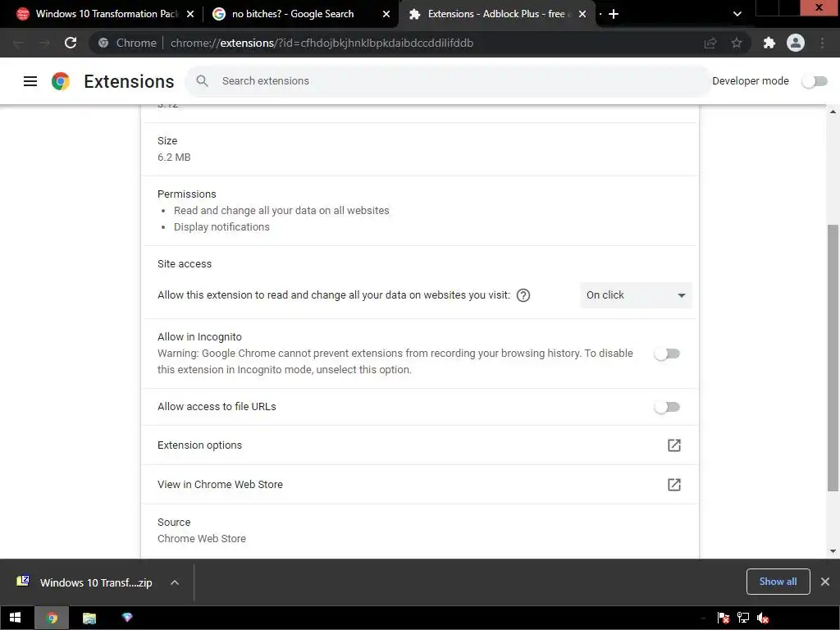Click the Source Chrome Web Store value

click(x=202, y=538)
